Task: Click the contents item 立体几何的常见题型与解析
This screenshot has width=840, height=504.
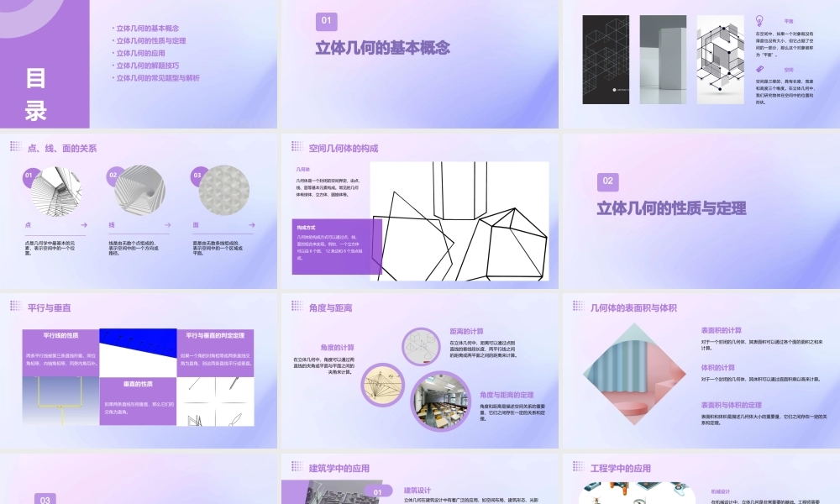Action: coord(156,77)
